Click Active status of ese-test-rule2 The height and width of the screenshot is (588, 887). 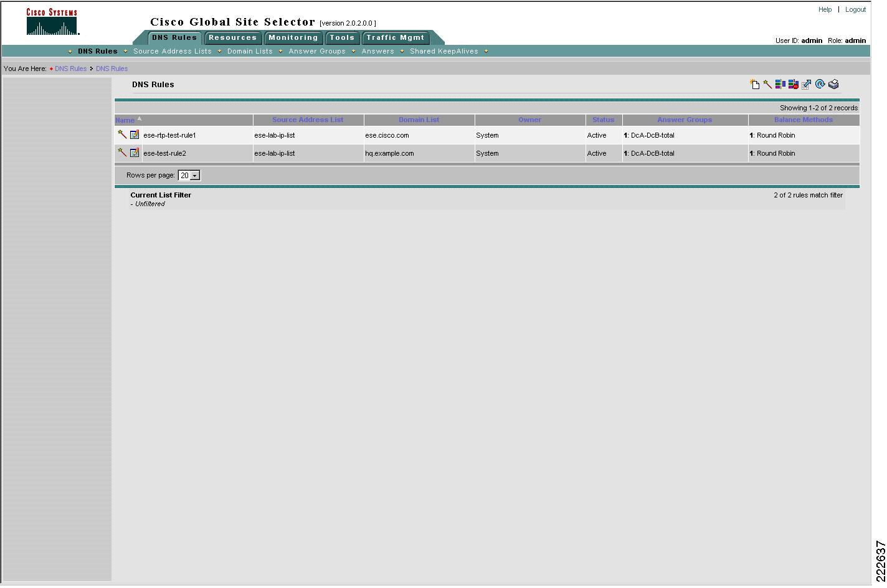coord(597,153)
